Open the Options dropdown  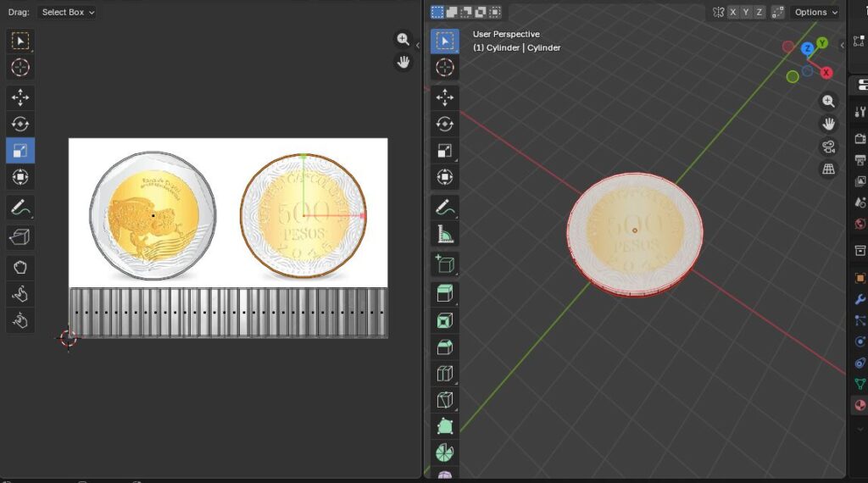click(816, 12)
